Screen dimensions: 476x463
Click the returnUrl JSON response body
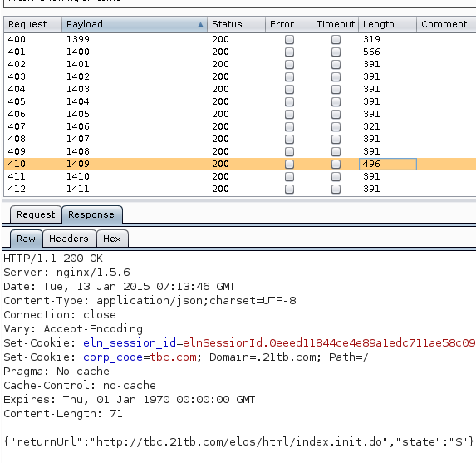pos(238,441)
